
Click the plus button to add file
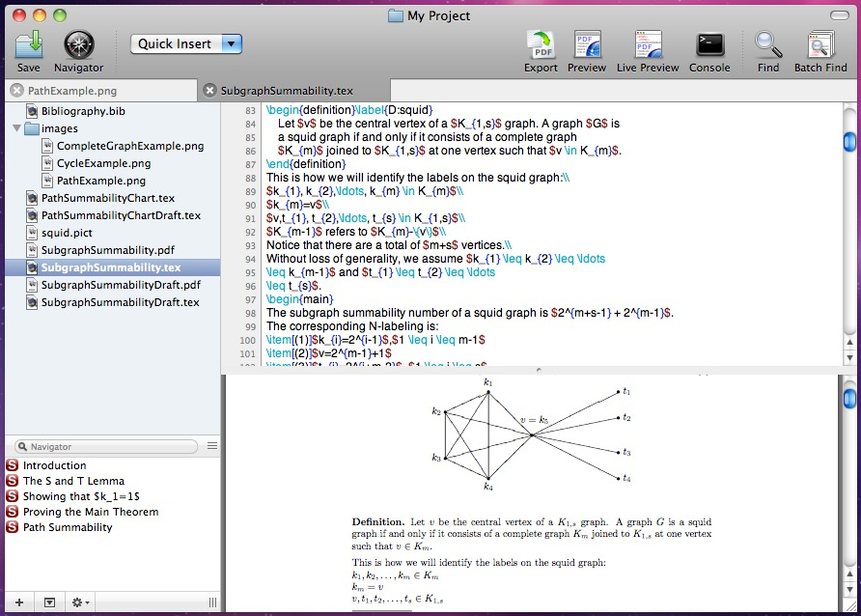point(19,602)
